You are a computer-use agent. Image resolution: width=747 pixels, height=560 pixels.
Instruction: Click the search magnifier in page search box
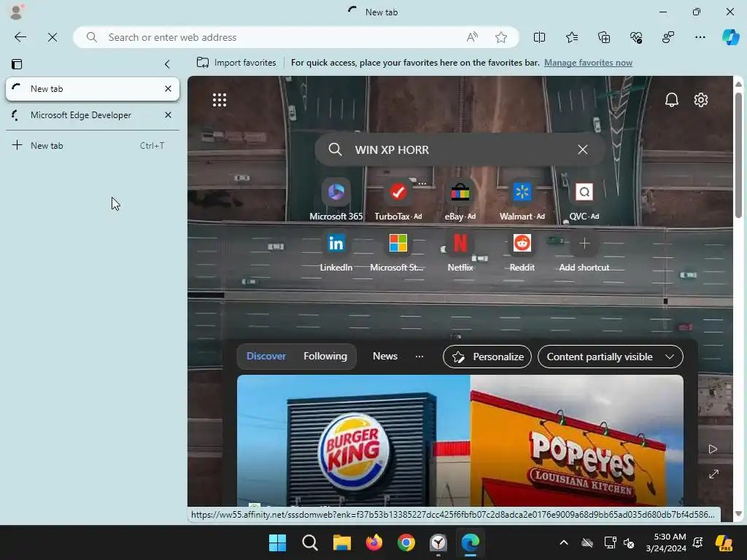pyautogui.click(x=335, y=149)
